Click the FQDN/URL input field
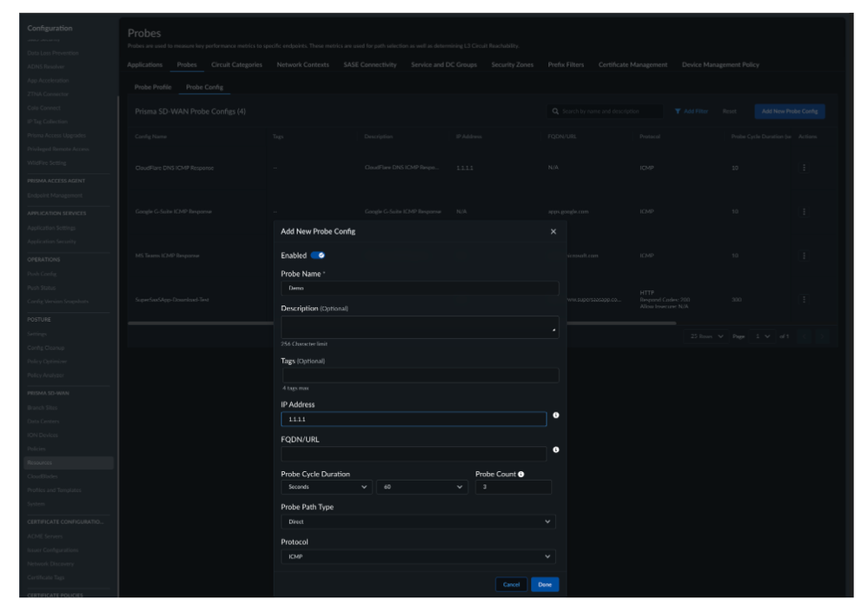This screenshot has width=868, height=612. 414,454
